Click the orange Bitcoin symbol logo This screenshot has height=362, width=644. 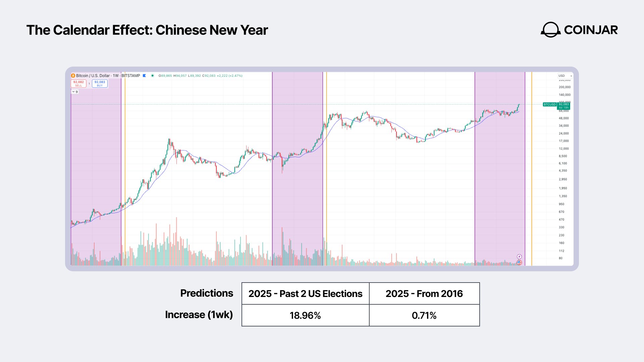click(73, 76)
